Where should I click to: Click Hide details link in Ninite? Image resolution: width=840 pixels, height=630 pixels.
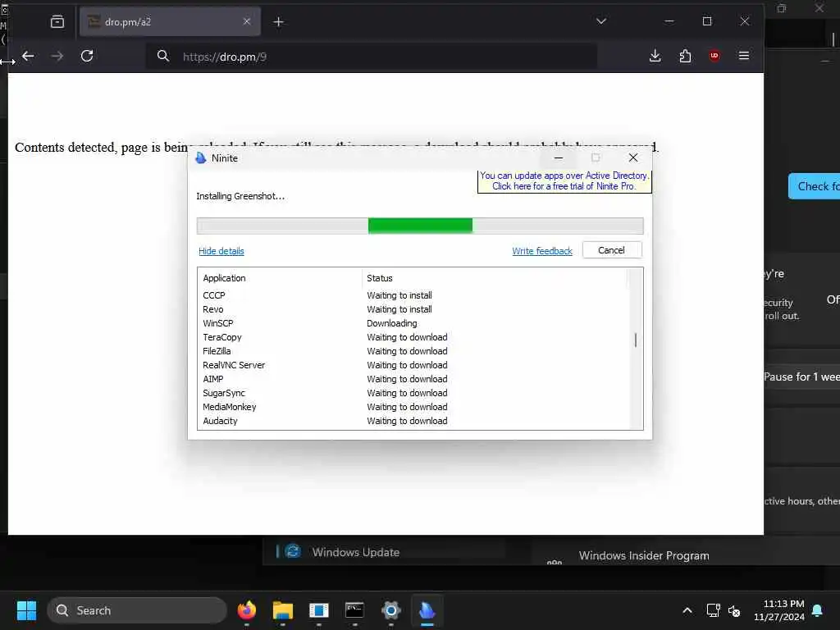coord(221,251)
